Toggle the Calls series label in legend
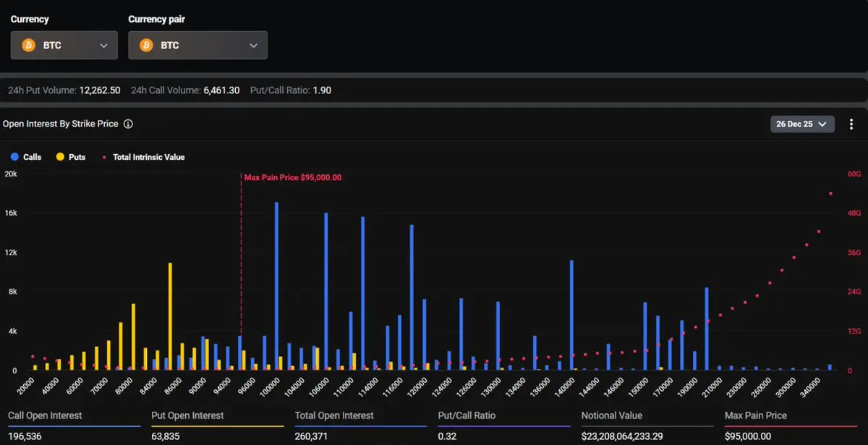Image resolution: width=868 pixels, height=445 pixels. pyautogui.click(x=33, y=157)
